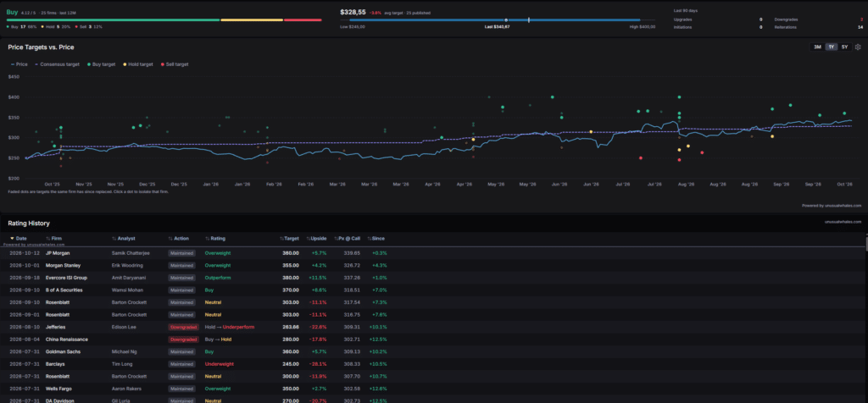The image size is (868, 403).
Task: Toggle Buy target dots in legend
Action: tap(102, 64)
